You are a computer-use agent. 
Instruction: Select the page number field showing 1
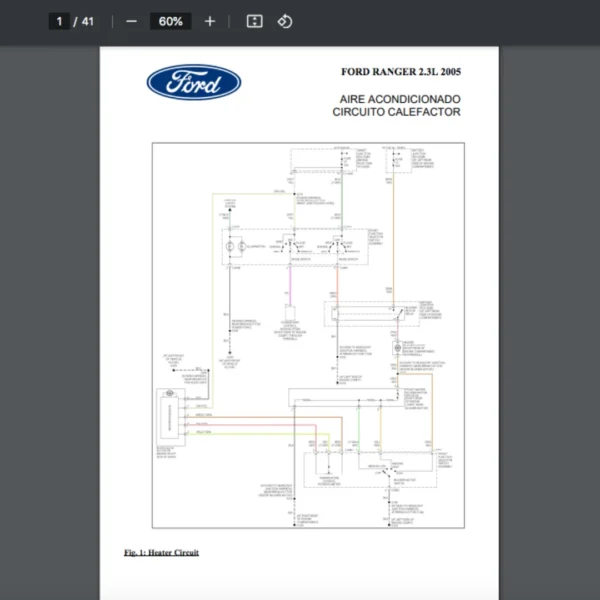tap(59, 21)
